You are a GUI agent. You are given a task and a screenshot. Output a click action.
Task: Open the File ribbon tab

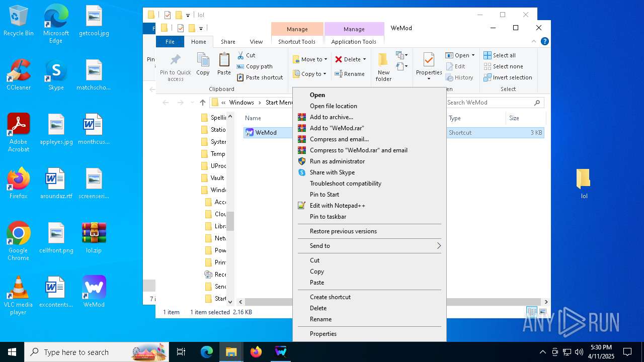[170, 42]
